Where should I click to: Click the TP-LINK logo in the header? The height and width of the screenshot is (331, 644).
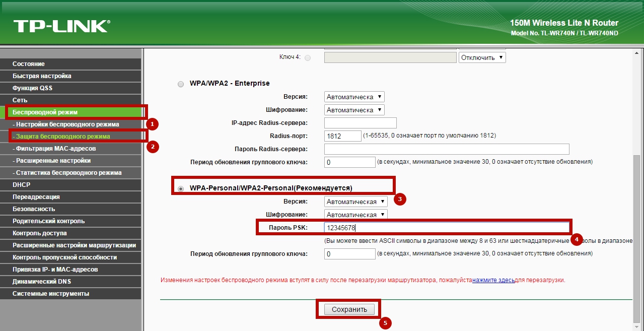coord(61,26)
